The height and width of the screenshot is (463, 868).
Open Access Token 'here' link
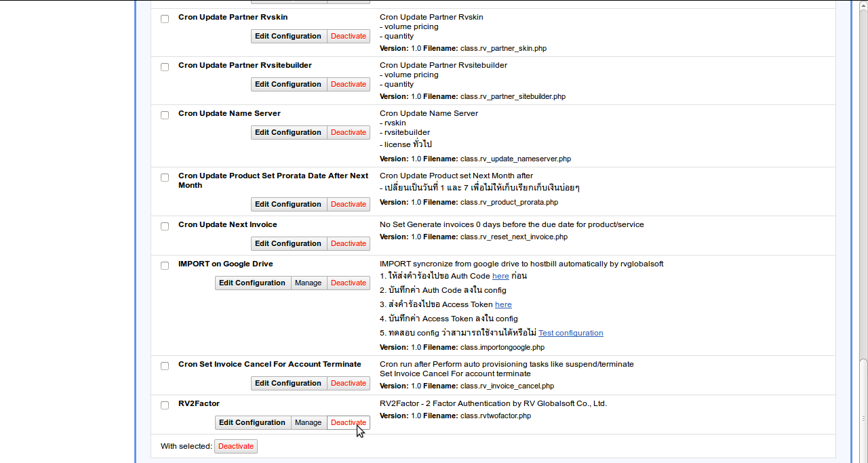click(503, 304)
